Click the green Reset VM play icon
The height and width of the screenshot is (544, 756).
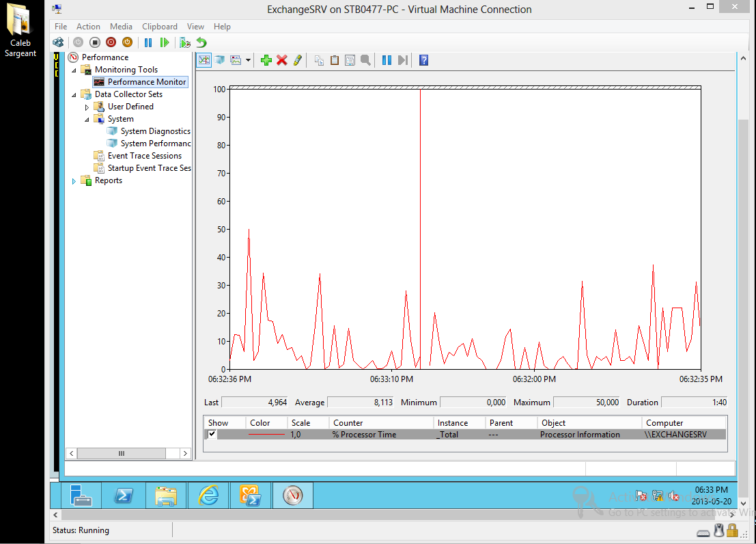point(165,42)
